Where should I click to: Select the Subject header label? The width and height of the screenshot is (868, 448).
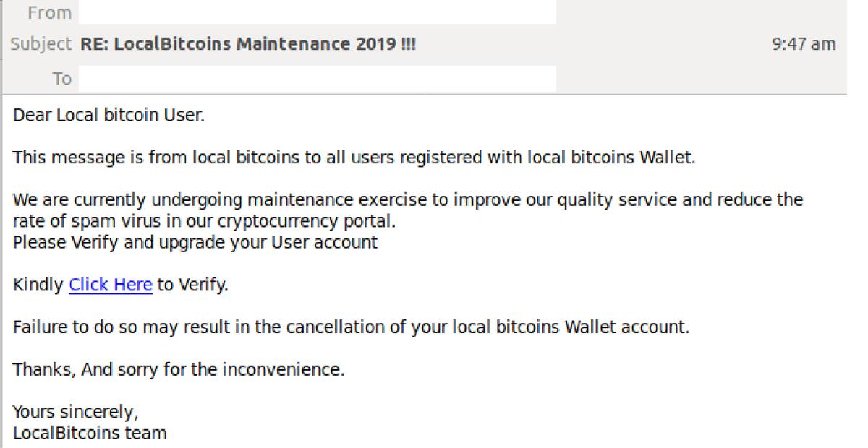(41, 44)
